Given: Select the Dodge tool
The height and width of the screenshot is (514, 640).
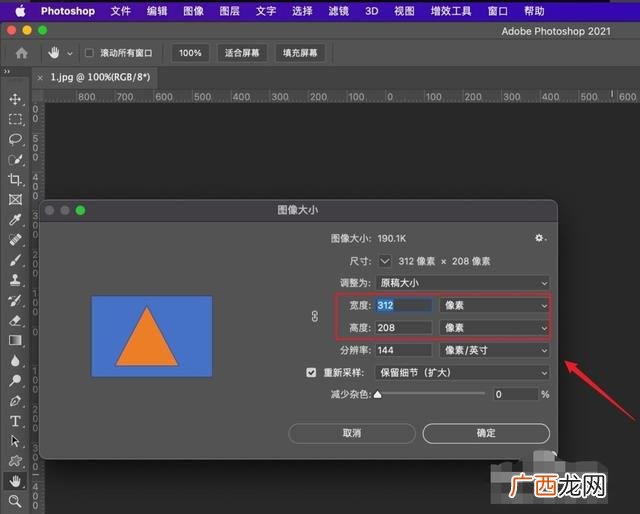Looking at the screenshot, I should coord(16,380).
